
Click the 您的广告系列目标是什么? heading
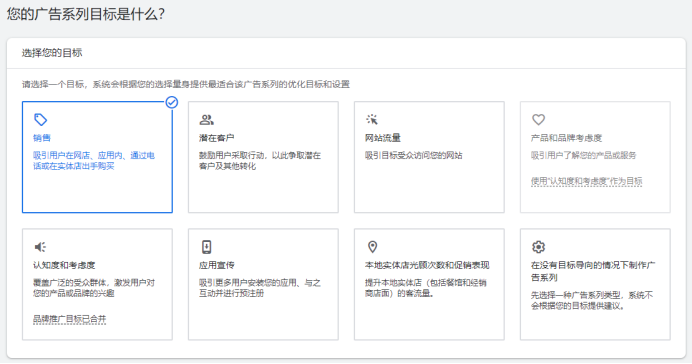tap(86, 14)
